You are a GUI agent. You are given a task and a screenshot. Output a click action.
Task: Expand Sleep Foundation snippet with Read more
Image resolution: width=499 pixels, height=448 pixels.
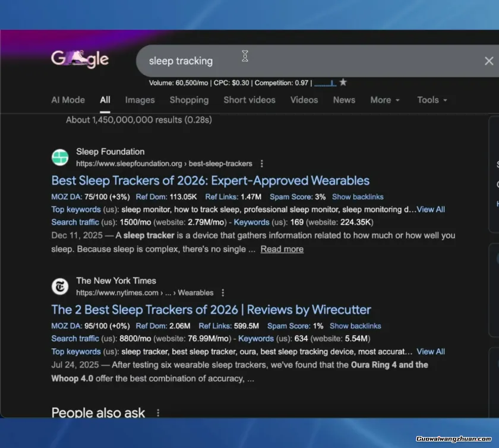point(282,249)
